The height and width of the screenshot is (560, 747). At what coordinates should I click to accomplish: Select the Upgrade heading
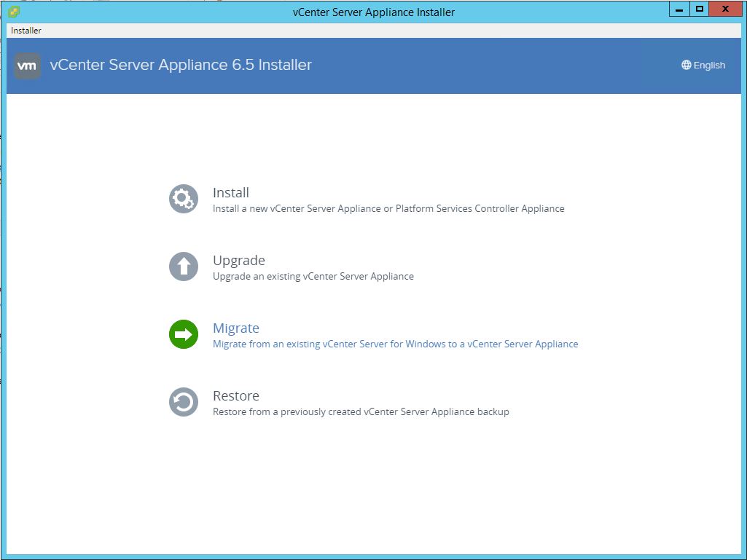(x=238, y=260)
